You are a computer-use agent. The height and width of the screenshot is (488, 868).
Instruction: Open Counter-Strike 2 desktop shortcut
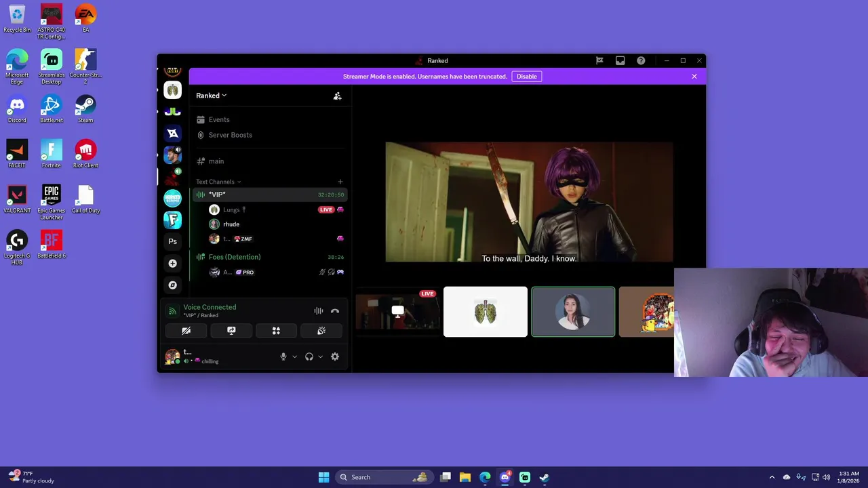click(85, 66)
